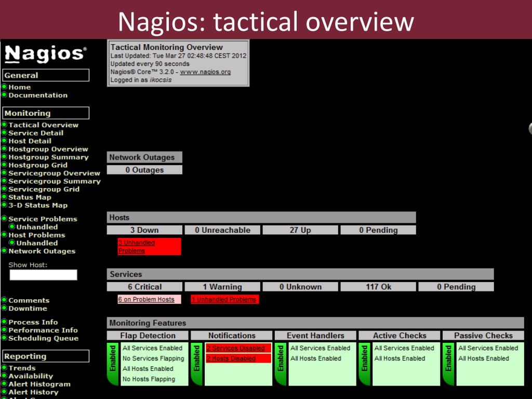Click the 3 Down hosts count

pos(144,230)
